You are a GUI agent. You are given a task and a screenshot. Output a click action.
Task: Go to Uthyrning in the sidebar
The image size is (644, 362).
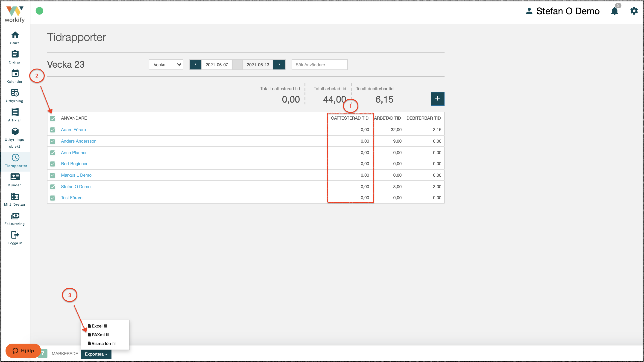point(15,96)
